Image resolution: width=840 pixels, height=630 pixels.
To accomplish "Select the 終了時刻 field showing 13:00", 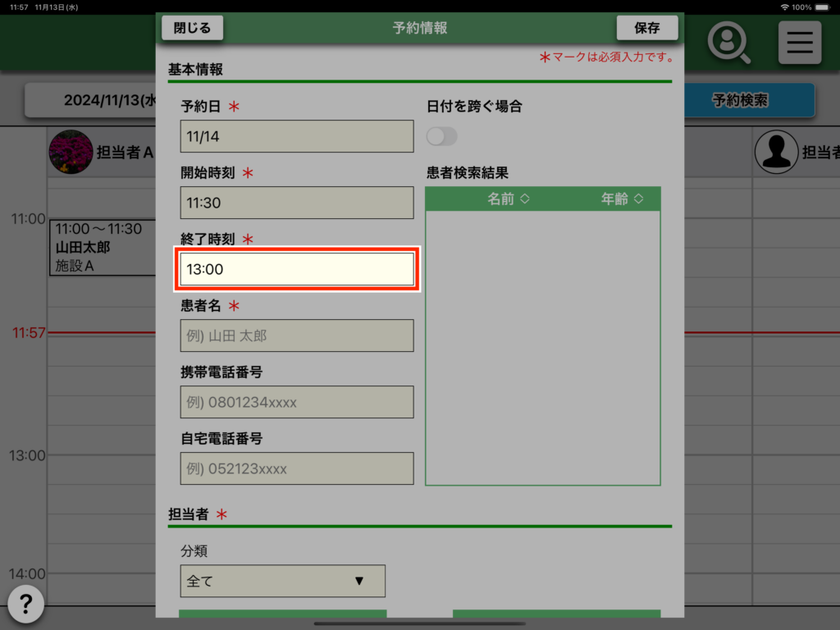I will pyautogui.click(x=297, y=269).
